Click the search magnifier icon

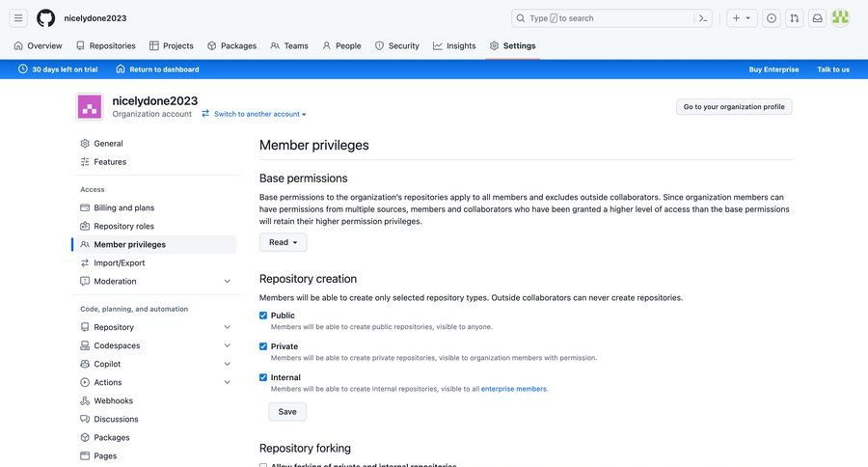click(521, 18)
